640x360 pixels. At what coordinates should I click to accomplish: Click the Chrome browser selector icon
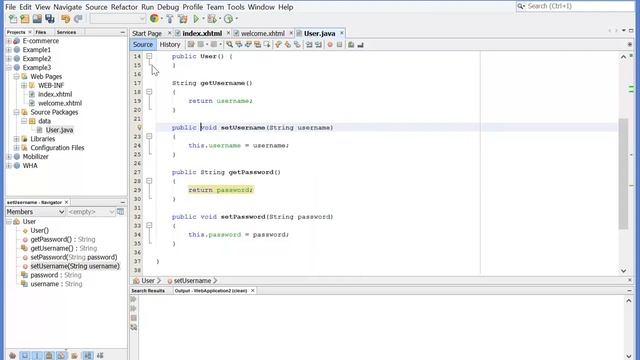(154, 18)
